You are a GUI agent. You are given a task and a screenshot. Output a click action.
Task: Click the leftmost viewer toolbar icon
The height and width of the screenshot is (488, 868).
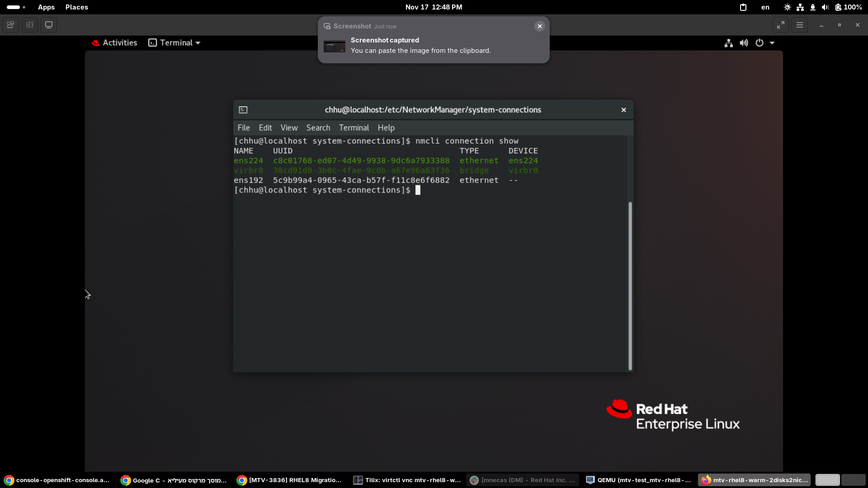(11, 25)
